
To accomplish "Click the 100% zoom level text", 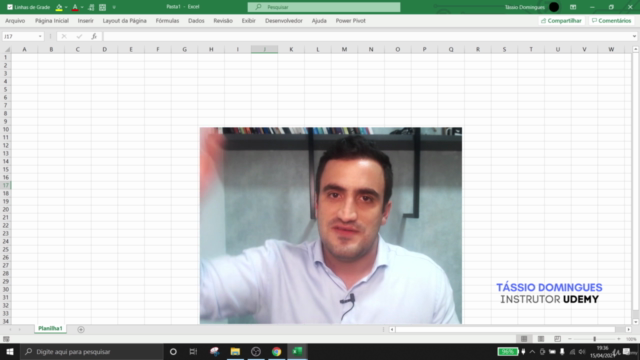I will point(631,339).
